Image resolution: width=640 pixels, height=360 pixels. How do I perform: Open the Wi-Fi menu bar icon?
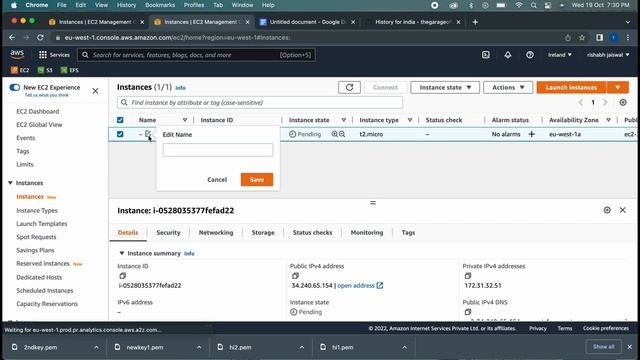click(519, 5)
